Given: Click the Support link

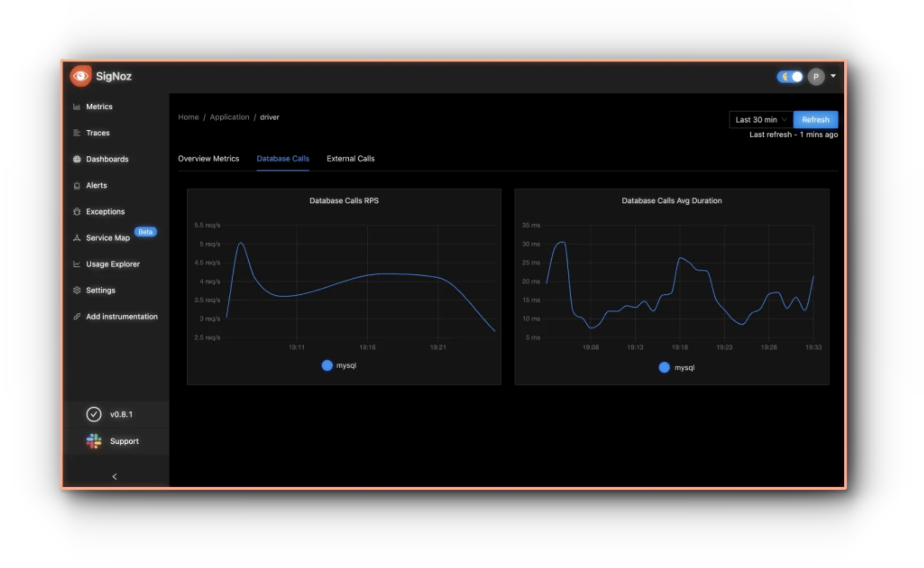Looking at the screenshot, I should click(x=124, y=441).
